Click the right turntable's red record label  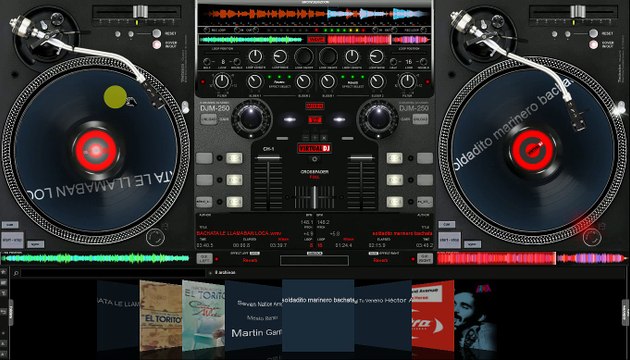(534, 150)
